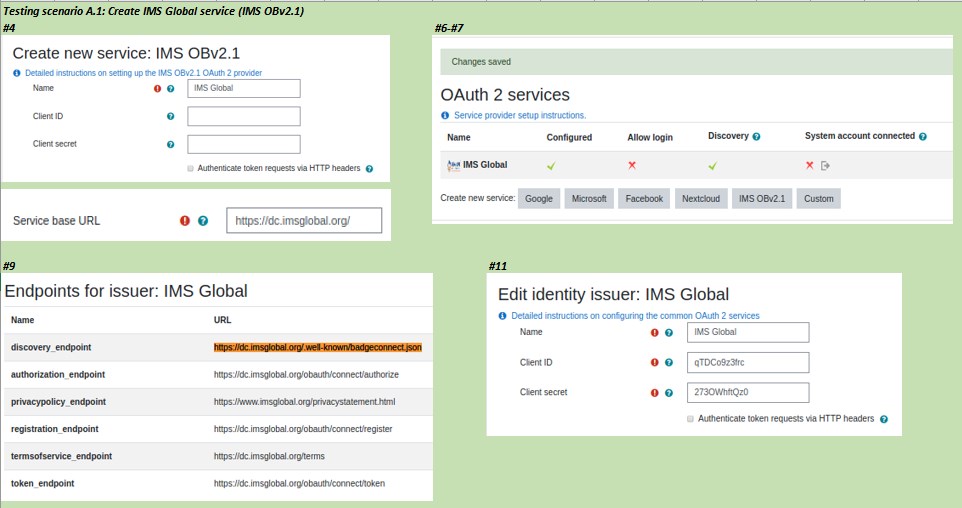Click the connect system account icon for IMS Global
Image resolution: width=962 pixels, height=508 pixels.
825,166
